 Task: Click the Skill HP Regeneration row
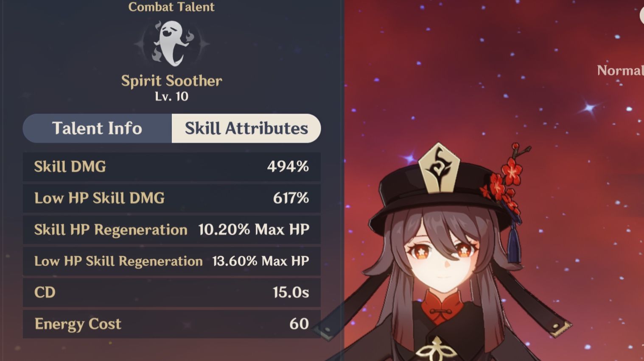pos(172,229)
